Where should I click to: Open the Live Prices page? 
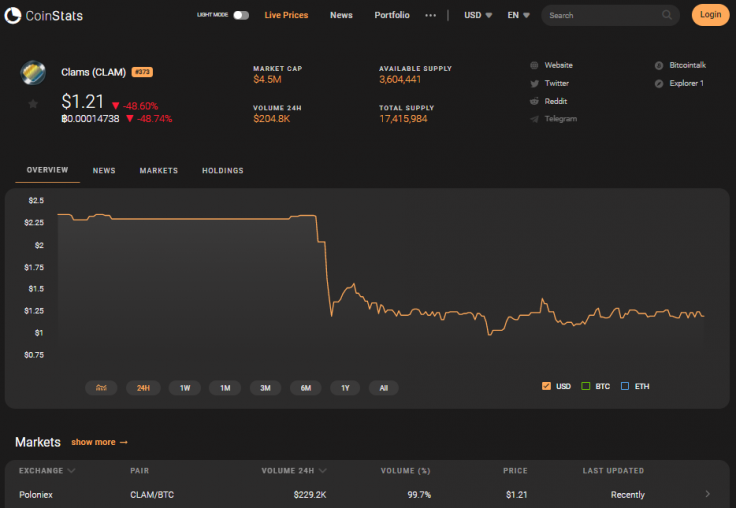[286, 15]
